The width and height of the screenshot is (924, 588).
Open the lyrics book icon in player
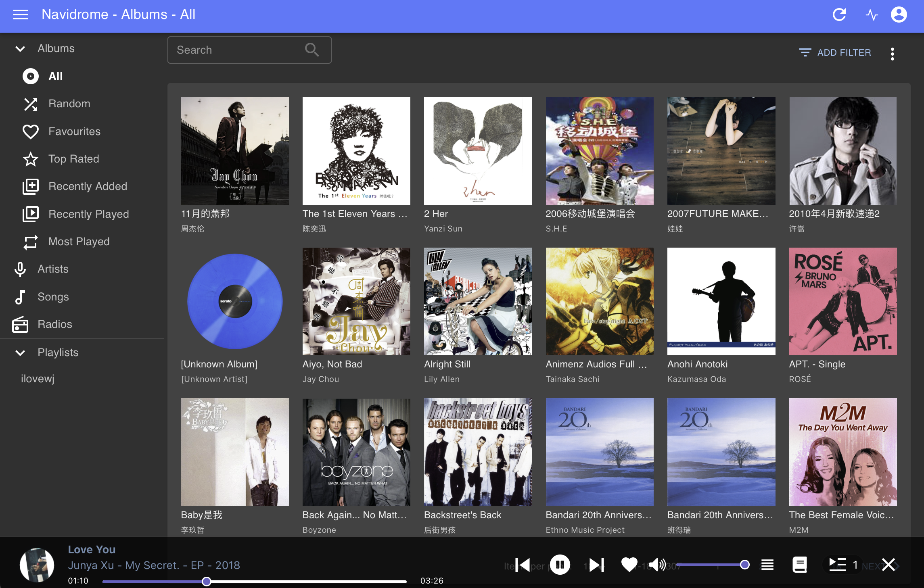tap(799, 565)
